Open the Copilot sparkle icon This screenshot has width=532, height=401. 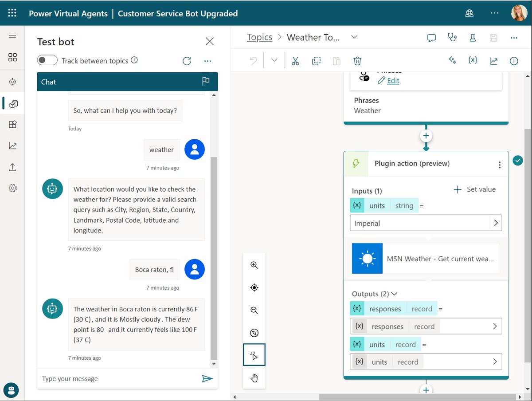[452, 60]
